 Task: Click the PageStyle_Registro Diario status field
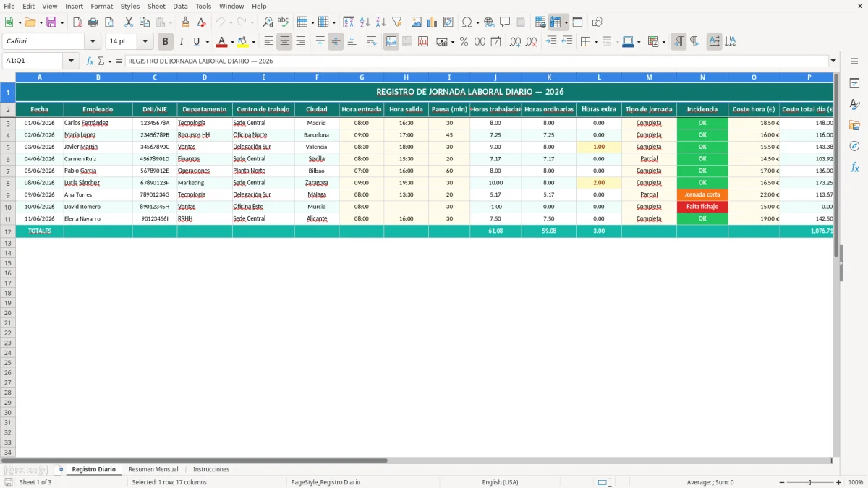pos(325,482)
